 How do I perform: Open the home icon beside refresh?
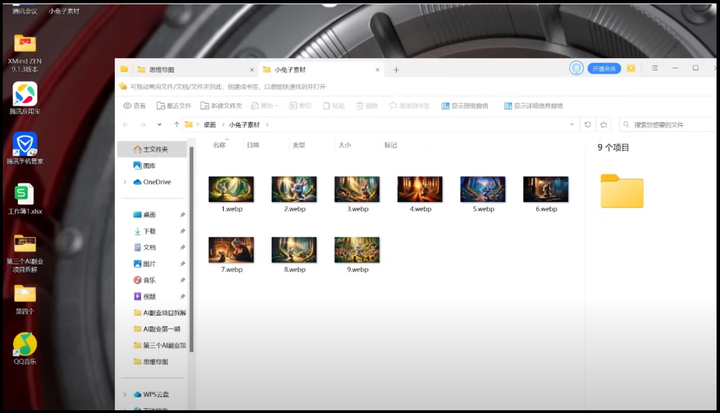[x=604, y=124]
